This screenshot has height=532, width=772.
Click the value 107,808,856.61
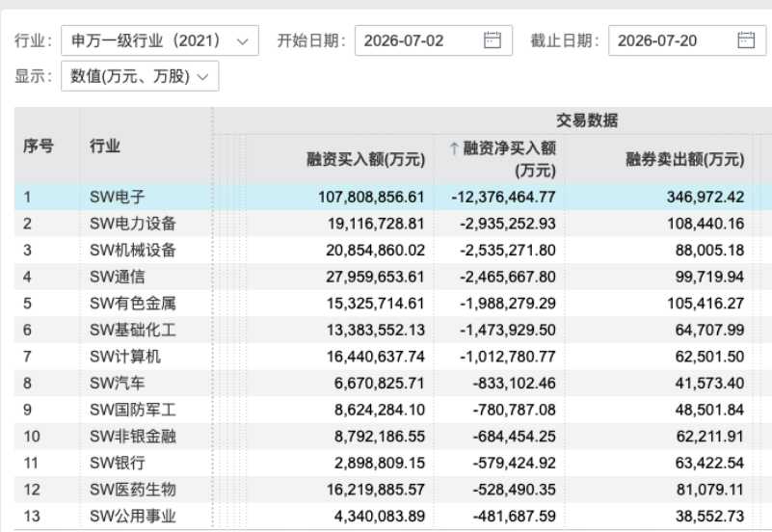pos(371,197)
